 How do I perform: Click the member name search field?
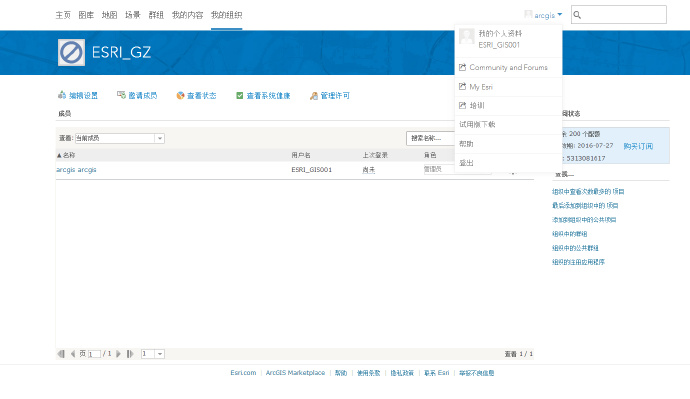click(x=431, y=138)
